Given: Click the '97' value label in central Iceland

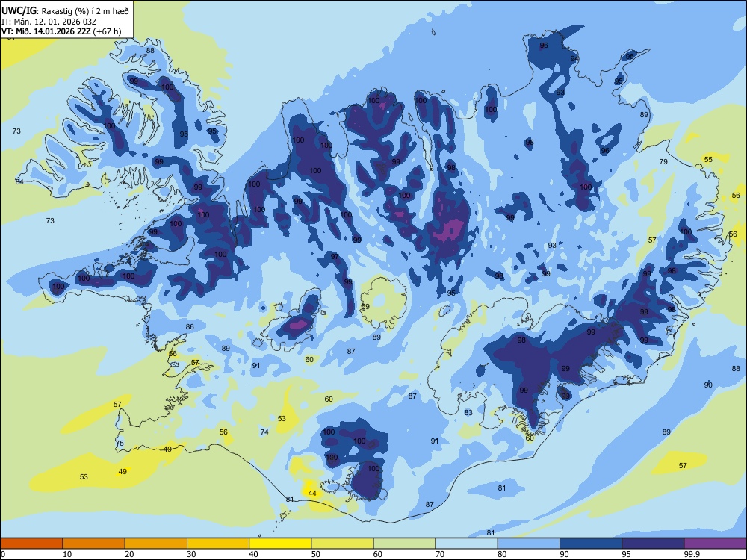Looking at the screenshot, I should click(x=335, y=256).
